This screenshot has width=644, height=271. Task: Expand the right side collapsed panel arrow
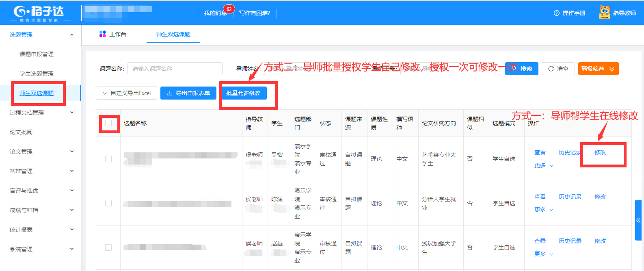(638, 220)
